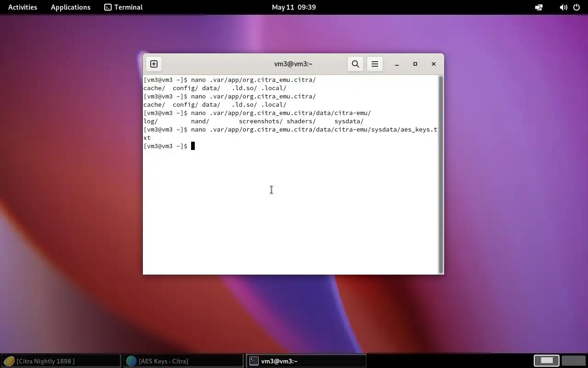588x368 pixels.
Task: Click the browser globe icon in taskbar
Action: [131, 361]
